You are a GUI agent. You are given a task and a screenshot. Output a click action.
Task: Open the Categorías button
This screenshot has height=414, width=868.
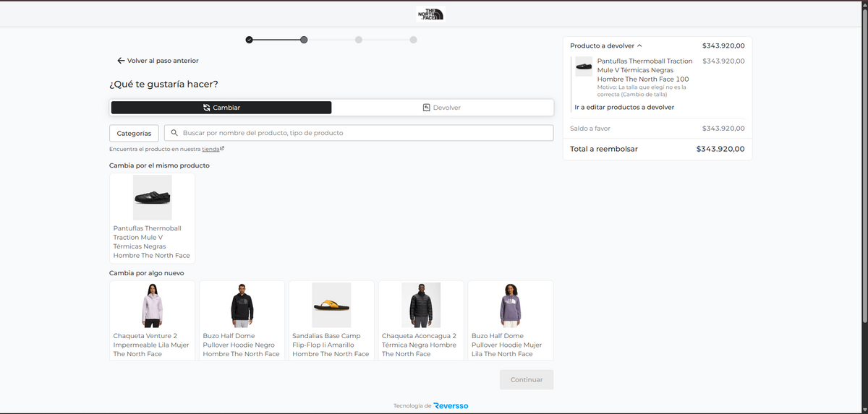point(134,133)
